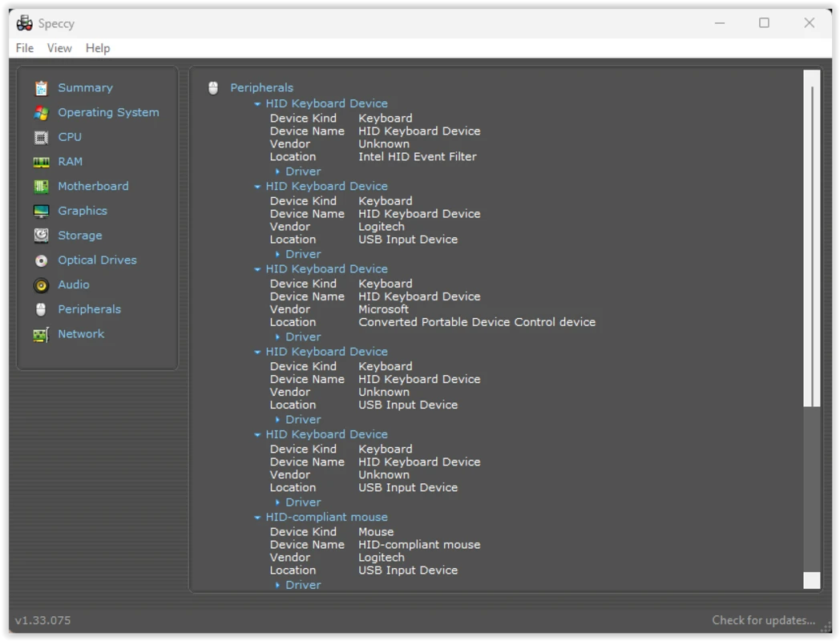
Task: Collapse the HID-compliant mouse entry
Action: tap(258, 517)
